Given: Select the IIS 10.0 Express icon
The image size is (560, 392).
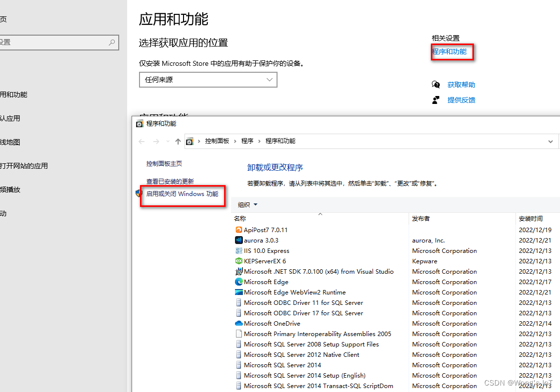Looking at the screenshot, I should point(239,250).
